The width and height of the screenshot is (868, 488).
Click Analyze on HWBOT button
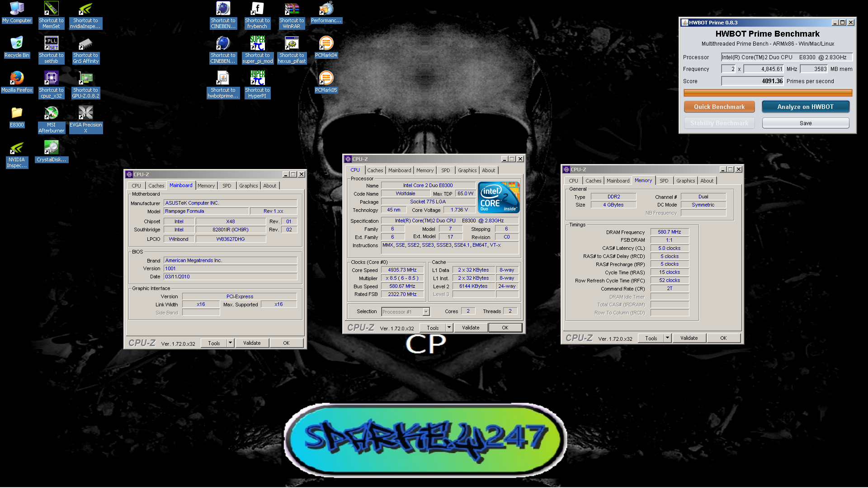[806, 107]
